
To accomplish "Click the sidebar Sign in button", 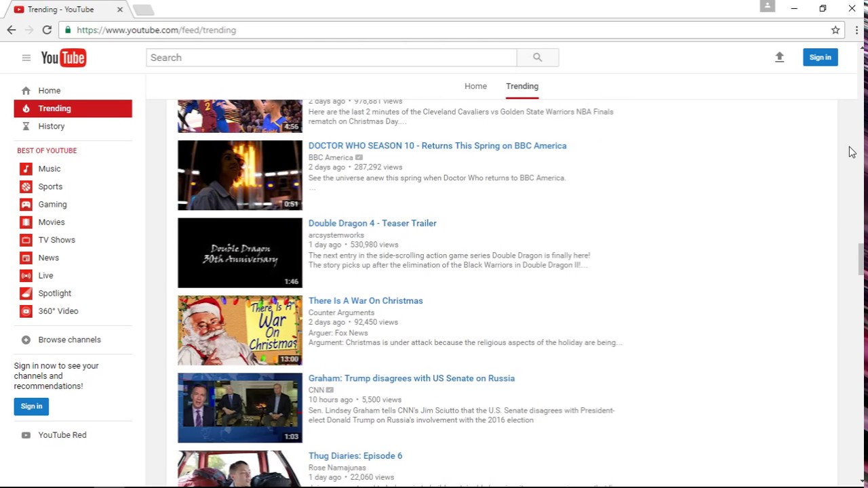I will 31,407.
